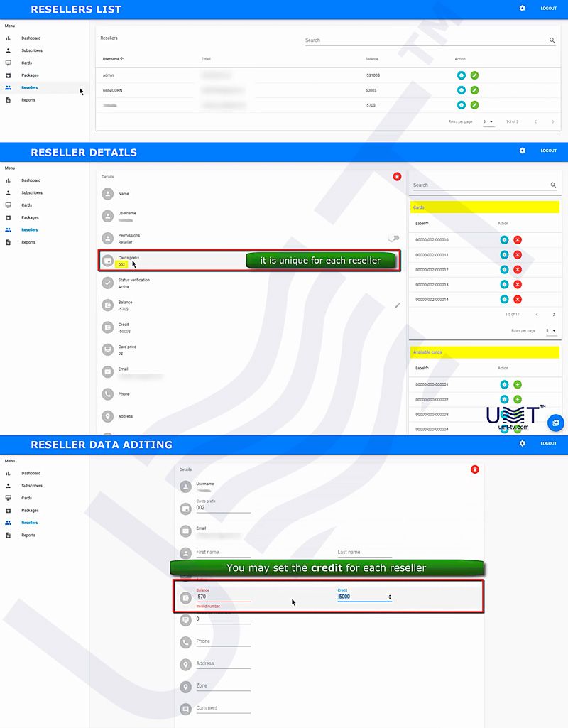The image size is (568, 728).
Task: Open the Subscribers section from sidebar
Action: click(31, 50)
